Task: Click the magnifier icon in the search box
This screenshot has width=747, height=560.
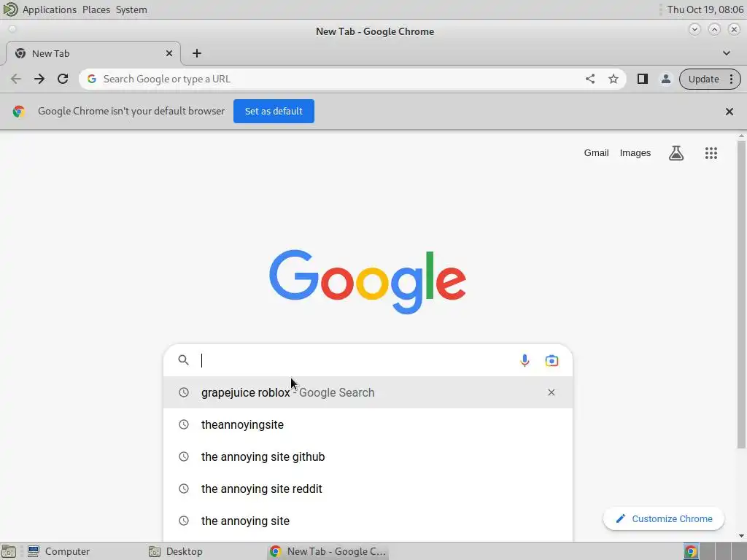Action: 183,360
